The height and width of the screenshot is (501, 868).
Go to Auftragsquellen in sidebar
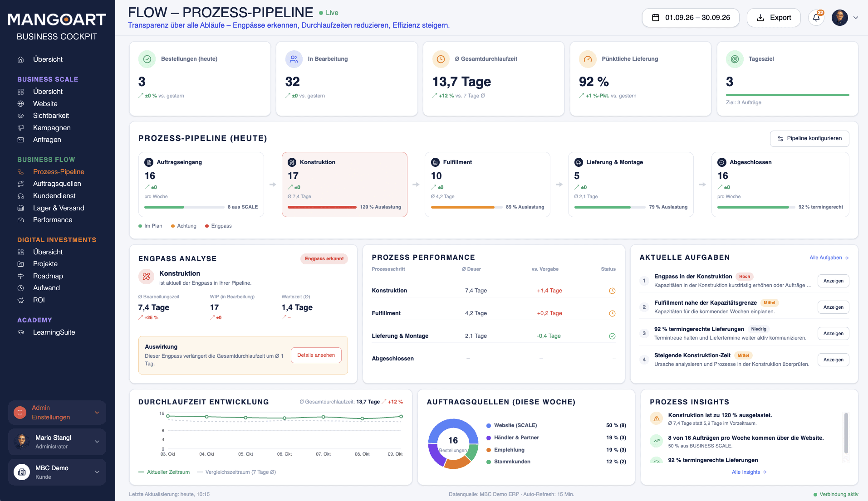pos(57,184)
